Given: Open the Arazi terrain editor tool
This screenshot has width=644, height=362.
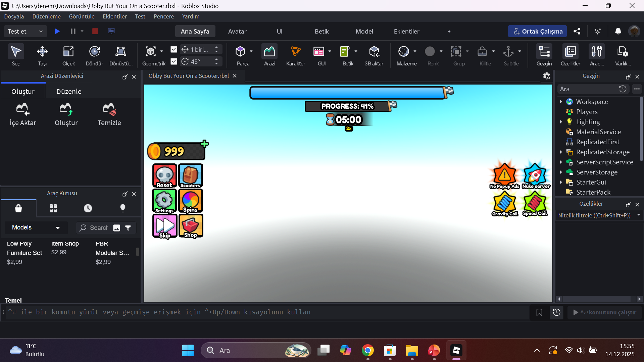Looking at the screenshot, I should coord(269,55).
